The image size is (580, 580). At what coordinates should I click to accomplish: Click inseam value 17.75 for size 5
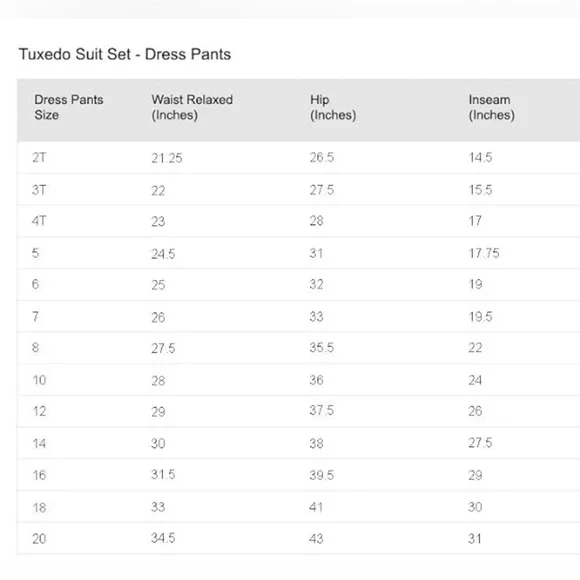click(x=484, y=253)
